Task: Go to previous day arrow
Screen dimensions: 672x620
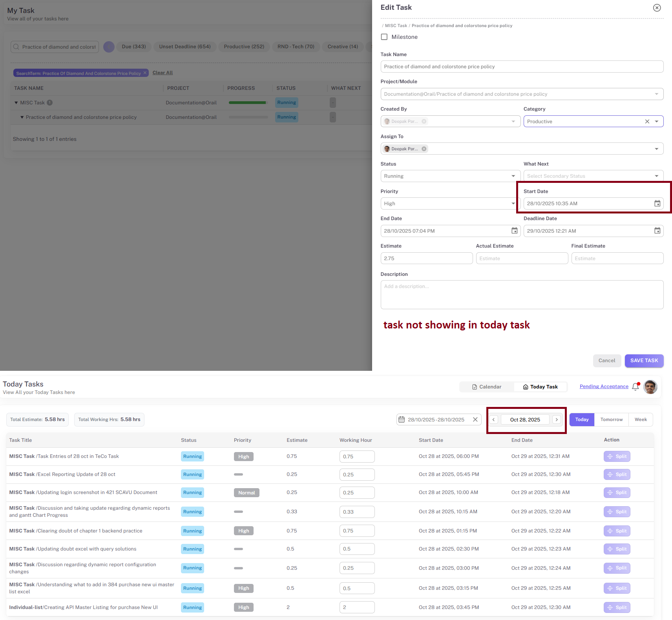Action: 493,419
